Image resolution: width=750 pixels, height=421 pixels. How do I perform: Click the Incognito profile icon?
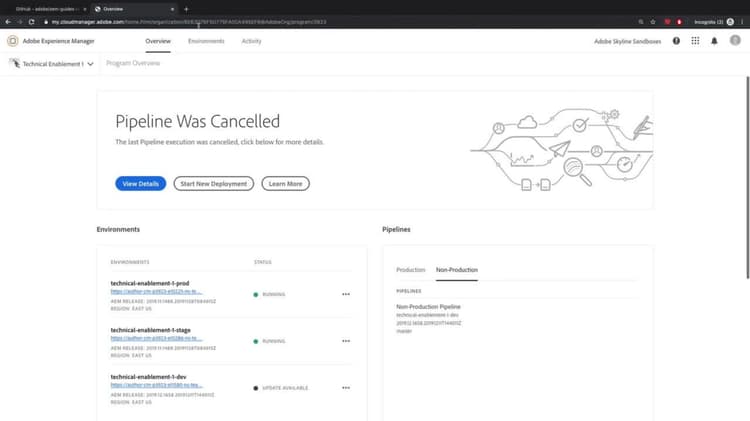click(730, 22)
